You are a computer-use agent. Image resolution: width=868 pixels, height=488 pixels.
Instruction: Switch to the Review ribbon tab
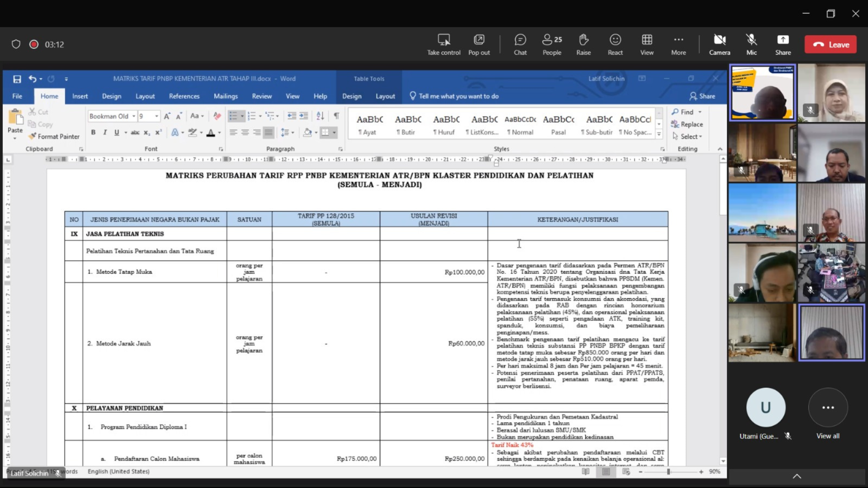[x=262, y=96]
